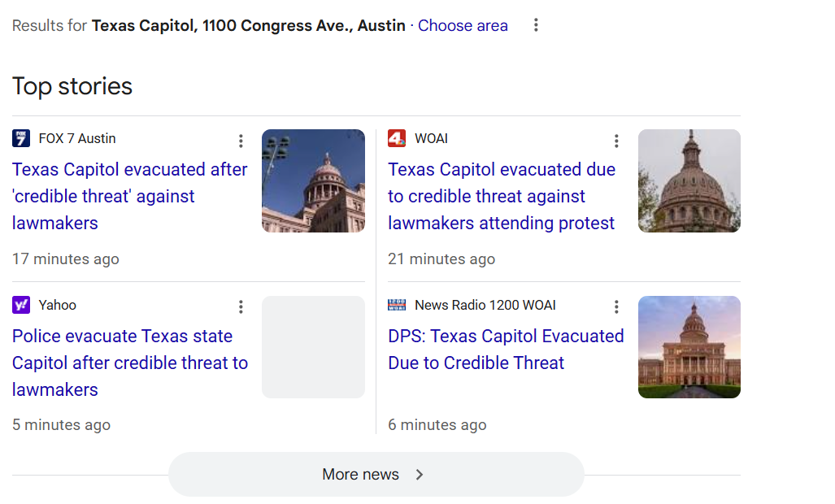Image resolution: width=835 pixels, height=504 pixels.
Task: Click the '5 minutes ago' timestamp
Action: pos(61,425)
